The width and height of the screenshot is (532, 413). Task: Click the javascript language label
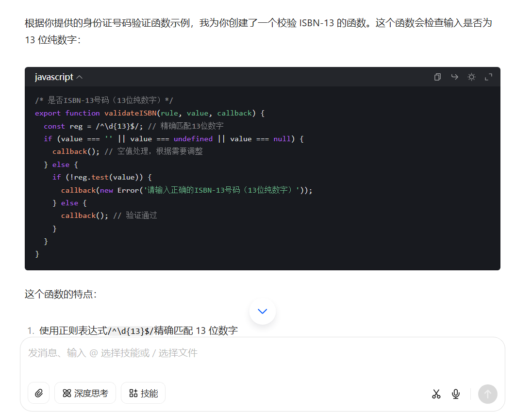(54, 77)
